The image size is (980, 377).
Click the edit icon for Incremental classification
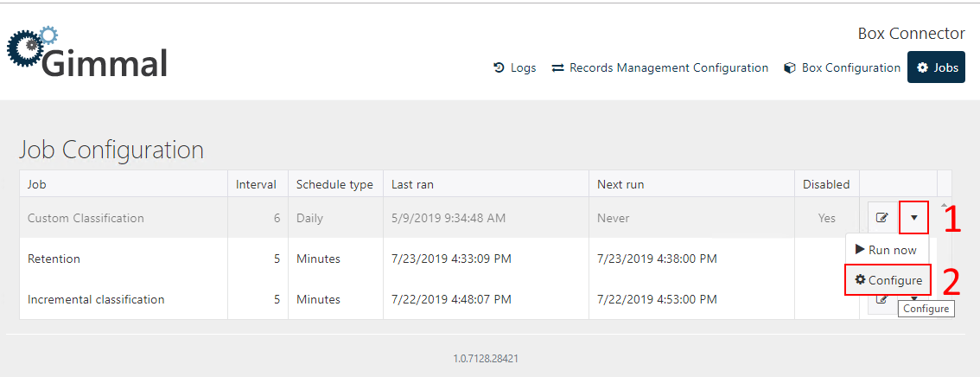pyautogui.click(x=881, y=299)
